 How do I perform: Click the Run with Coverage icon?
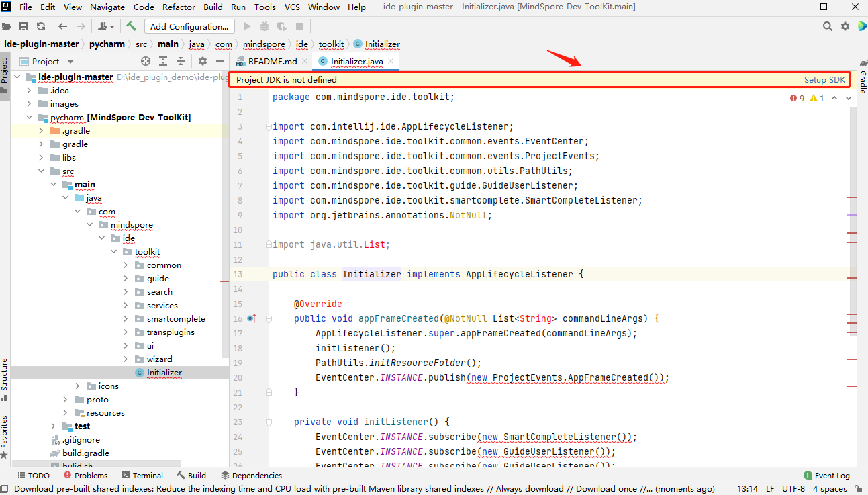coord(282,26)
